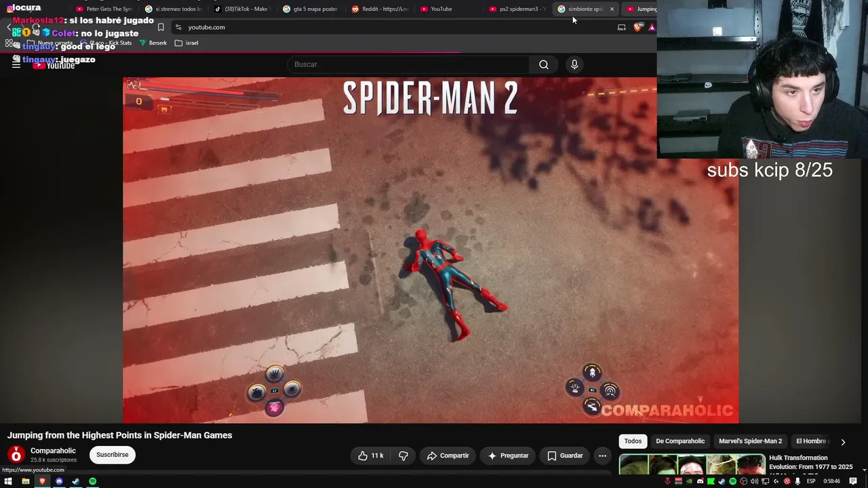
Task: Switch to the plain YouTube tab
Action: click(448, 9)
